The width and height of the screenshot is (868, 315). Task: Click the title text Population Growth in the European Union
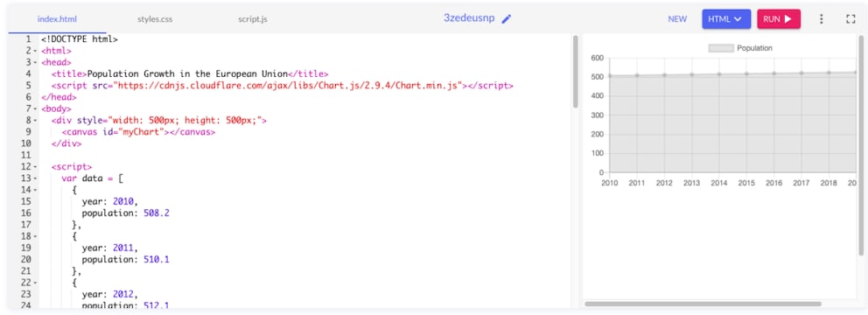click(x=187, y=74)
